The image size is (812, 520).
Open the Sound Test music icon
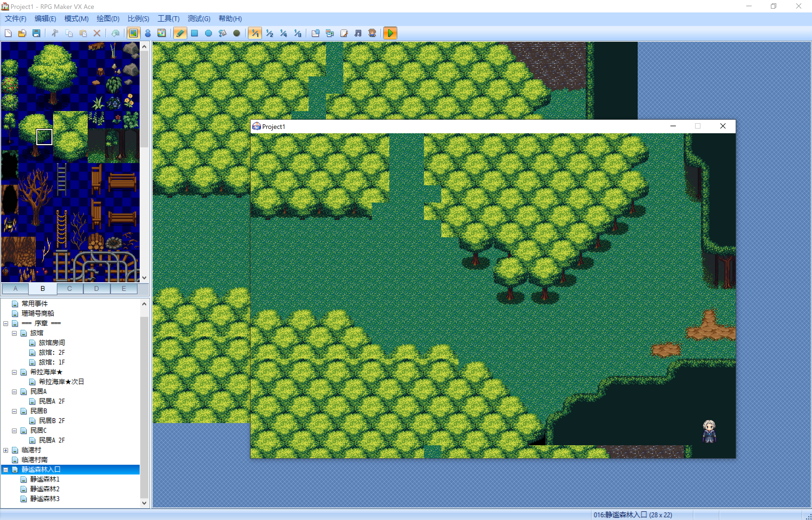(x=358, y=33)
